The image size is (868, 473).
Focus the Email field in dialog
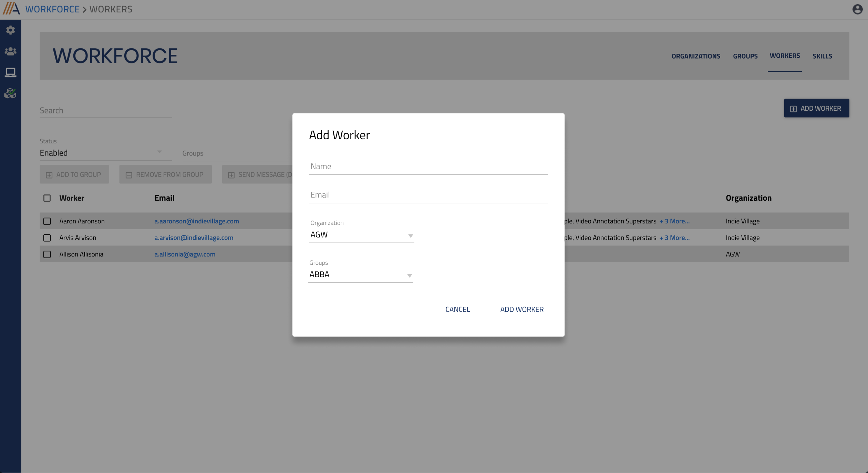pyautogui.click(x=428, y=195)
